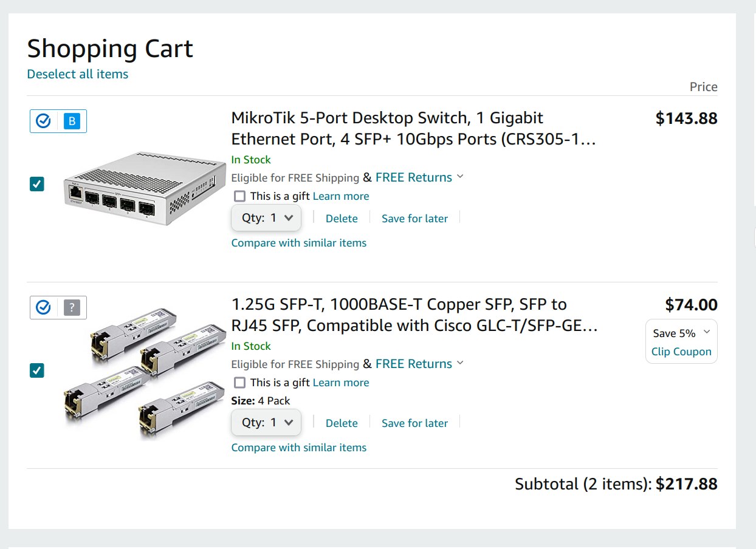Click Deselect all items link
This screenshot has height=549, width=756.
[x=78, y=74]
